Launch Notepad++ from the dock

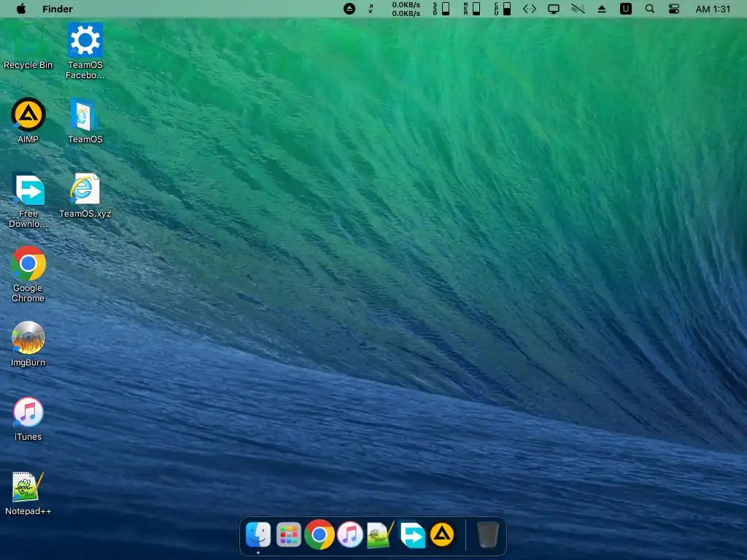[381, 534]
